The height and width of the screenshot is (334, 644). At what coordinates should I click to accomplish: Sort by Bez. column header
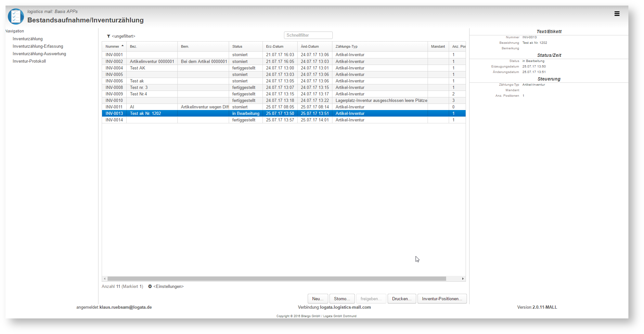[x=152, y=46]
